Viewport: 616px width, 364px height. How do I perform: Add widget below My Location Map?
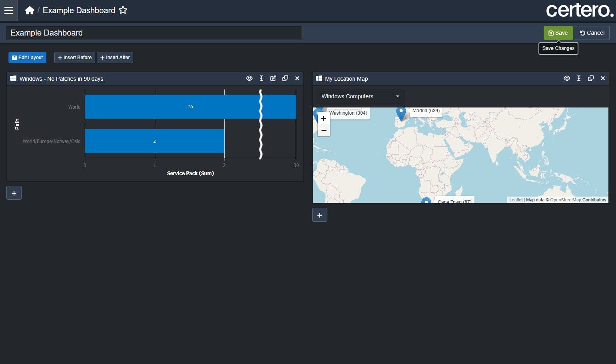[x=320, y=215]
